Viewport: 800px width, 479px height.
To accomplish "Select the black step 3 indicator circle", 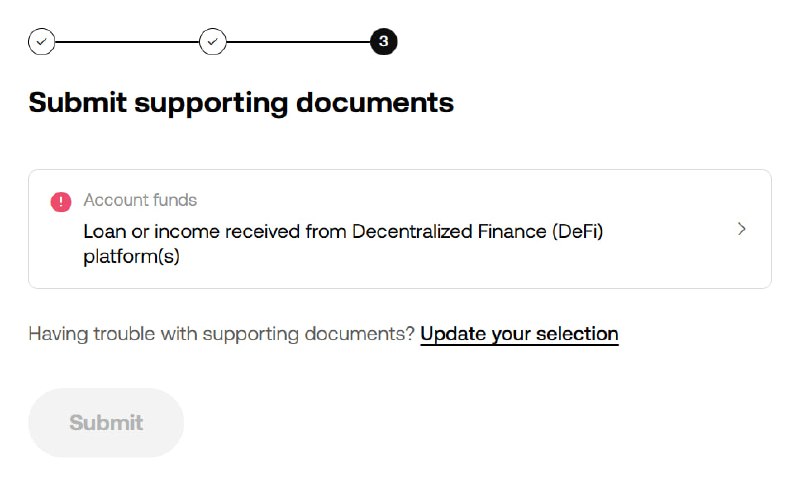I will [x=384, y=41].
